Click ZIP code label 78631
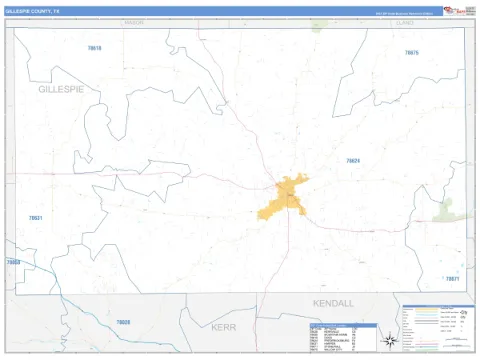The height and width of the screenshot is (360, 480). click(36, 218)
